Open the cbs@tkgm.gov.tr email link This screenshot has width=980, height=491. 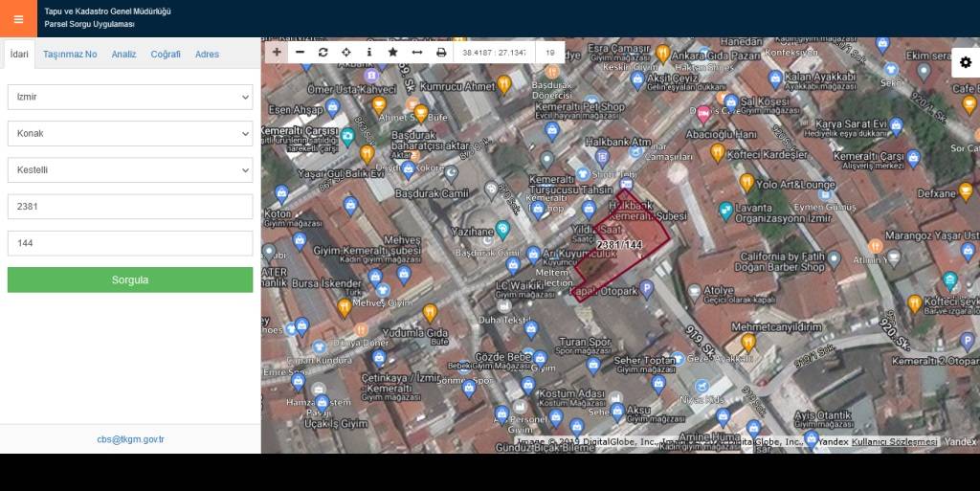coord(130,439)
